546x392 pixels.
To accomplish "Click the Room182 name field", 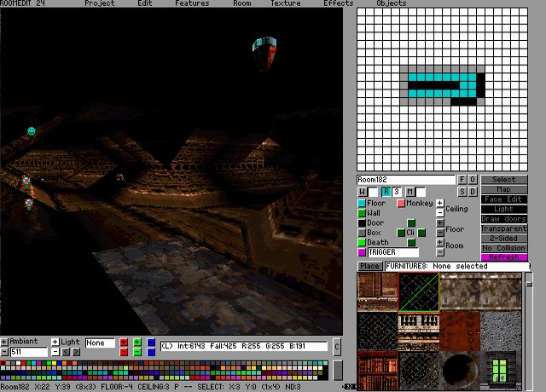I will tap(405, 180).
